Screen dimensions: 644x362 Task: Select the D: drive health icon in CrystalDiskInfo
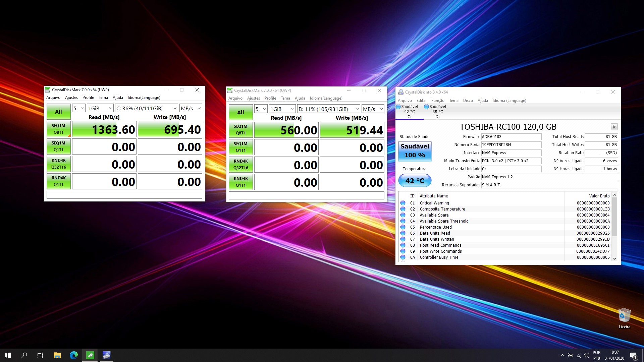pos(426,107)
